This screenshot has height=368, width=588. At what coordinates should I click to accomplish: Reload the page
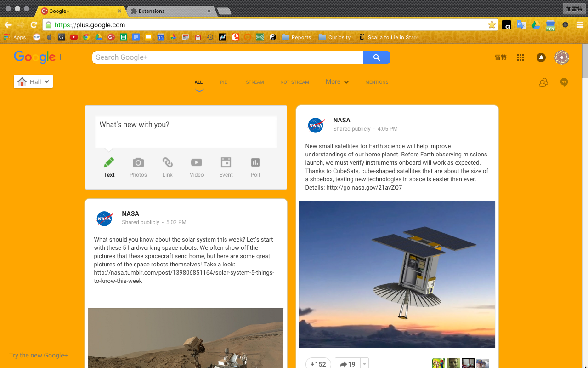click(34, 25)
